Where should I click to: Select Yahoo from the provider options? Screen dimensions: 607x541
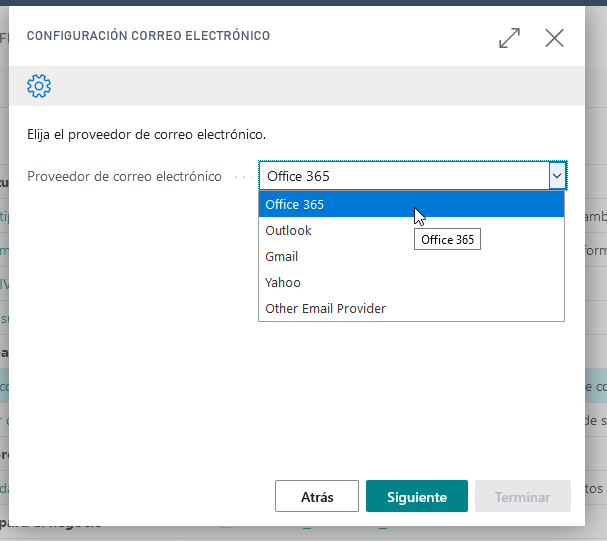pos(411,282)
